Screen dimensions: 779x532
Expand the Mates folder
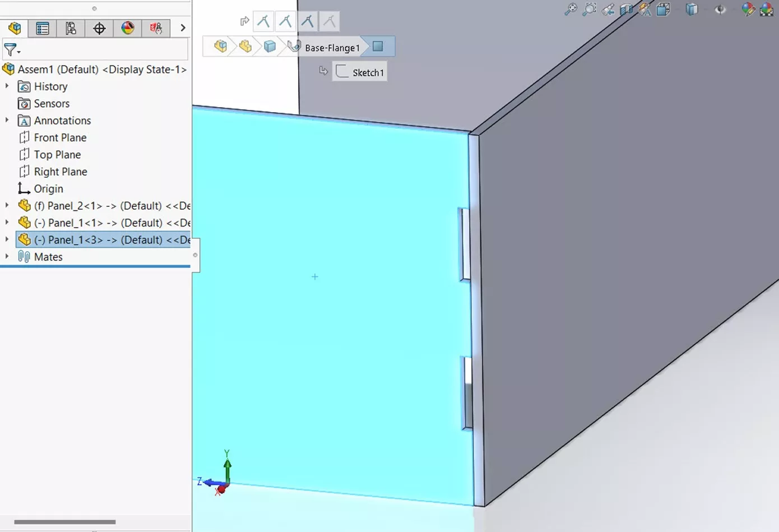point(7,257)
